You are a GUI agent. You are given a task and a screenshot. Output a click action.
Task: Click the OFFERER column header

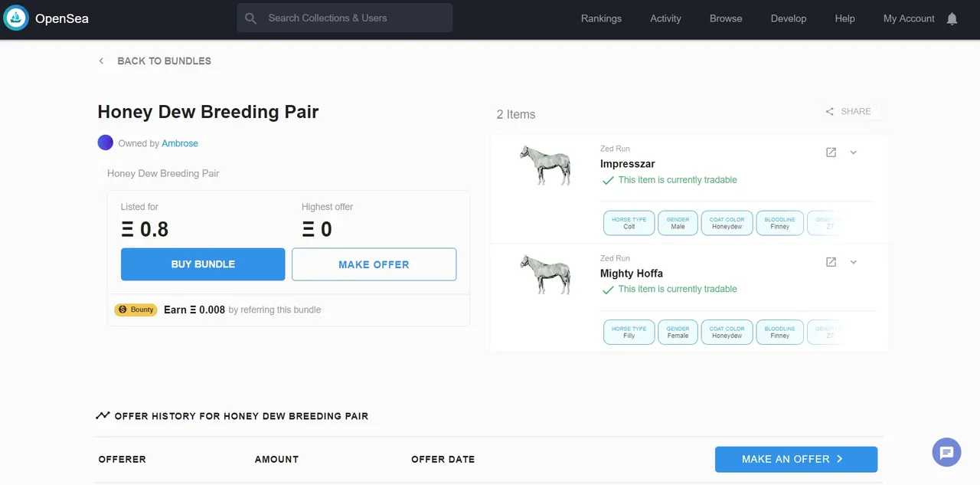pyautogui.click(x=122, y=459)
